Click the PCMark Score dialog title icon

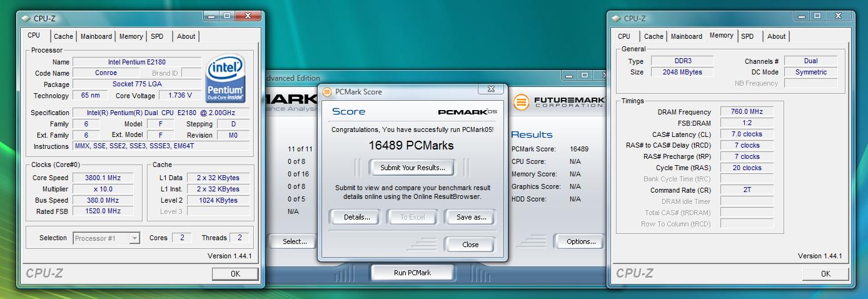tap(326, 92)
